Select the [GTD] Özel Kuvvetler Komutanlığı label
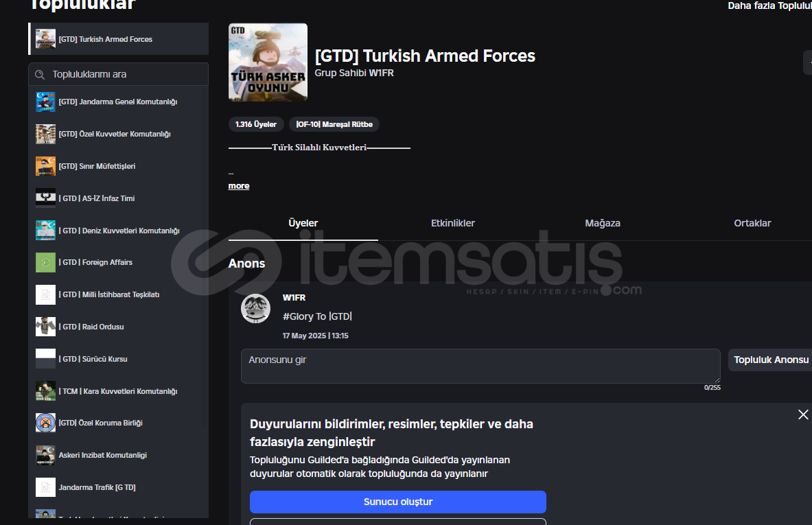 pyautogui.click(x=115, y=134)
